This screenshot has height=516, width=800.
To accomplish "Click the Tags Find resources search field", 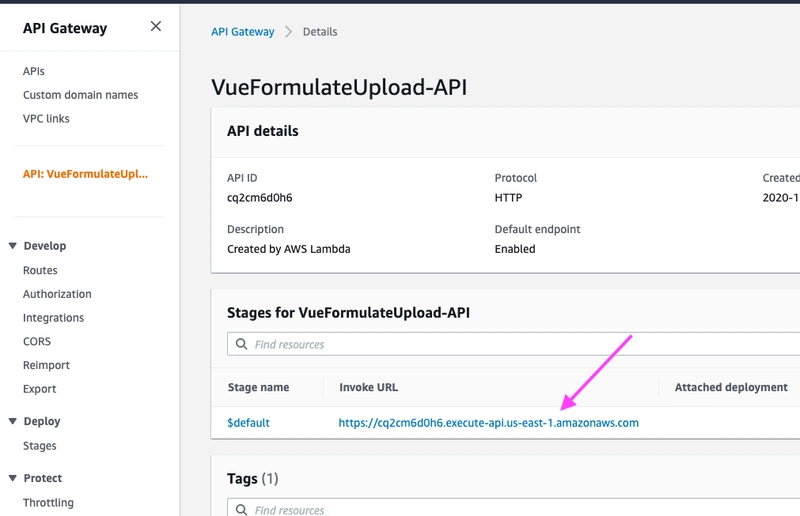I will [513, 509].
